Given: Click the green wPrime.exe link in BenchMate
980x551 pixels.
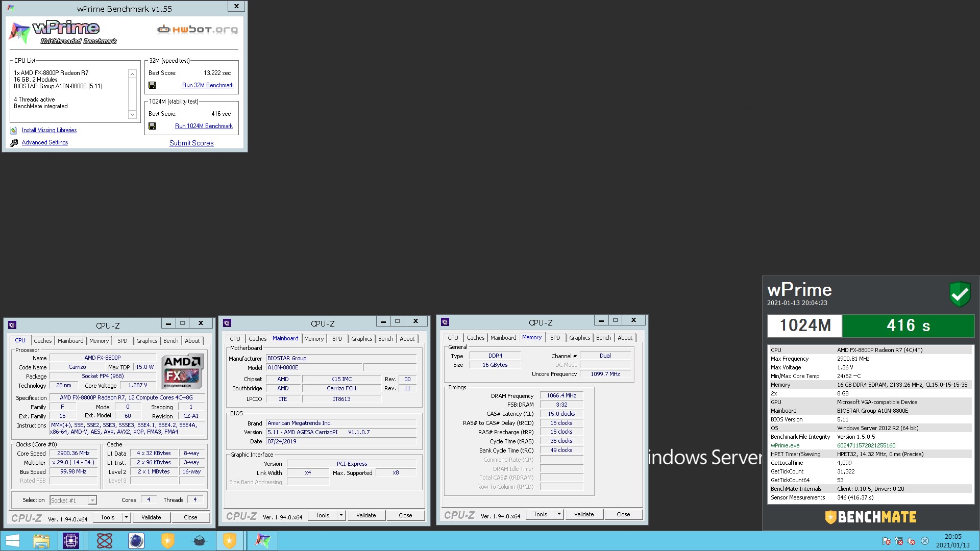Looking at the screenshot, I should [785, 445].
